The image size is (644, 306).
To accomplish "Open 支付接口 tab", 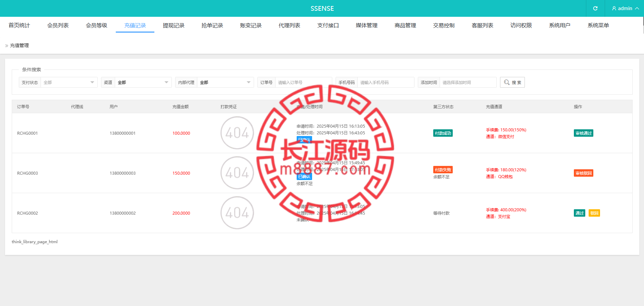I will [x=328, y=26].
